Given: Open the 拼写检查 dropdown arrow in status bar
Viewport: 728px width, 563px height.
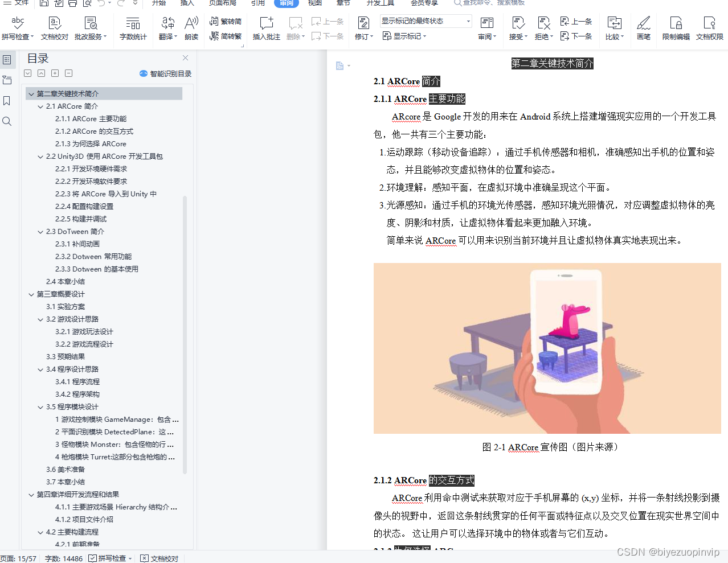Looking at the screenshot, I should (130, 558).
